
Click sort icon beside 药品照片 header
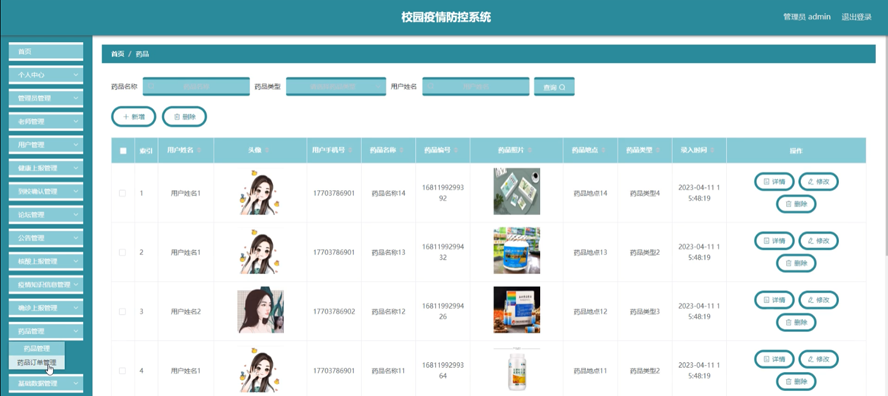pos(531,151)
